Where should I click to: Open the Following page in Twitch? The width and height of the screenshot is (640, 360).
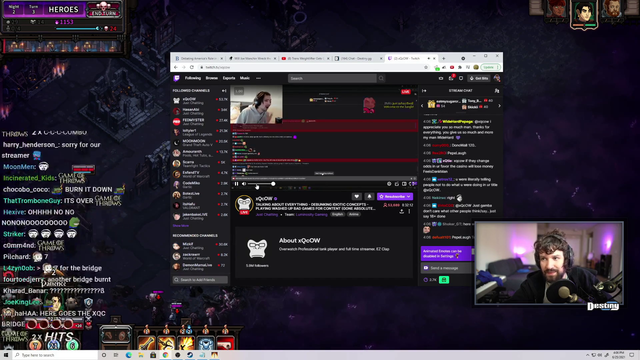pos(193,78)
